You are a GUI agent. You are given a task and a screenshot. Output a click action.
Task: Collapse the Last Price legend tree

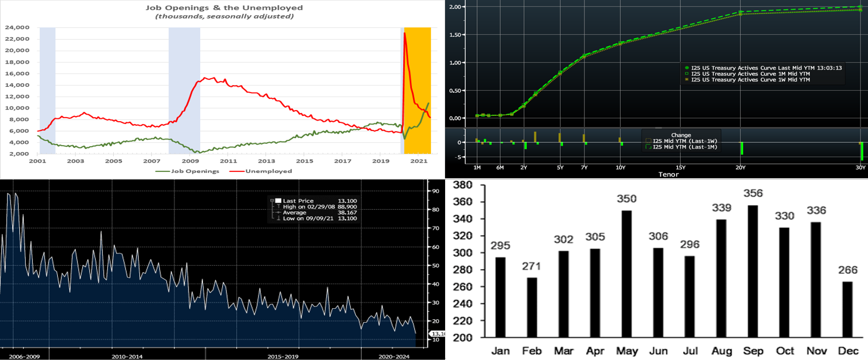272,200
